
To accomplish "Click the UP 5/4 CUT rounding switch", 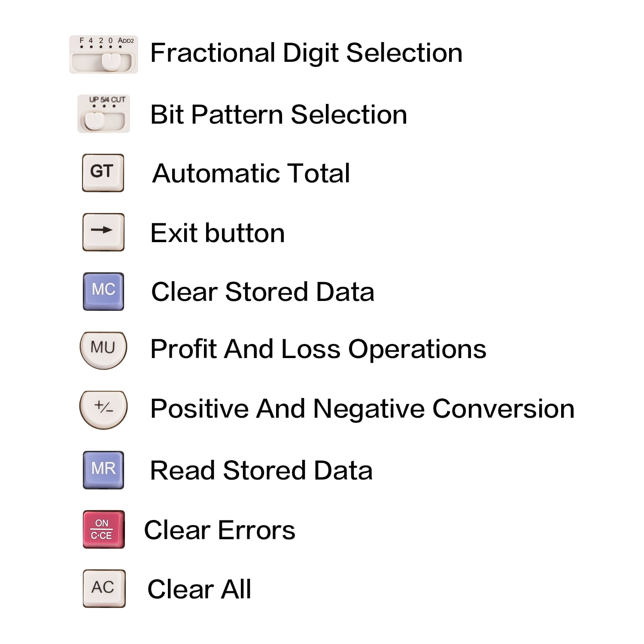I will 103,114.
